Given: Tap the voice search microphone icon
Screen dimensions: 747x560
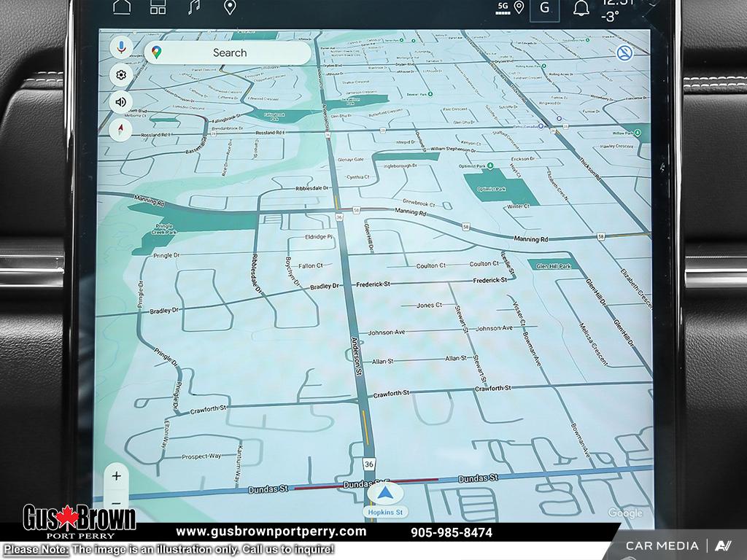Looking at the screenshot, I should (x=121, y=48).
